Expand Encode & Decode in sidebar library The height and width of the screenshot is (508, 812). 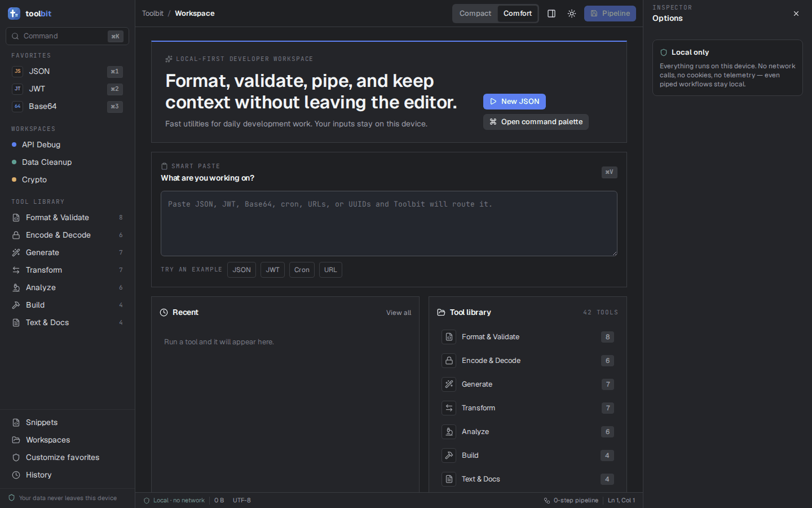(x=67, y=235)
